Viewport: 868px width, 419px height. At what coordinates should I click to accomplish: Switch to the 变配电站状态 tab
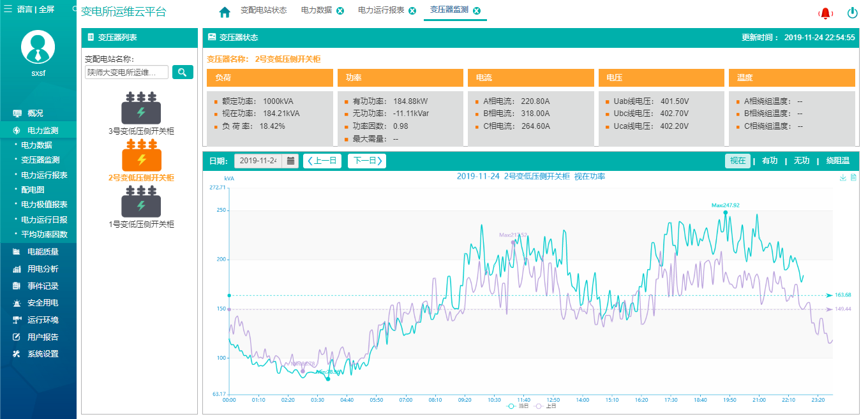point(263,11)
